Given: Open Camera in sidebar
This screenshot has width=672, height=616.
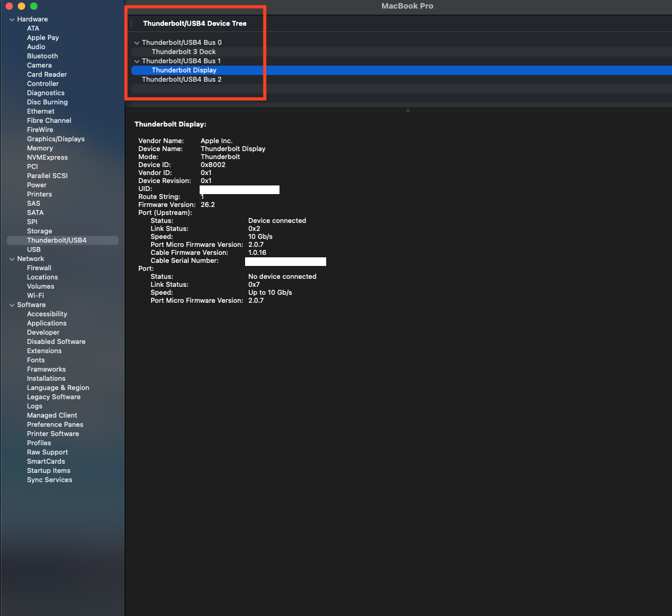Looking at the screenshot, I should (x=39, y=65).
